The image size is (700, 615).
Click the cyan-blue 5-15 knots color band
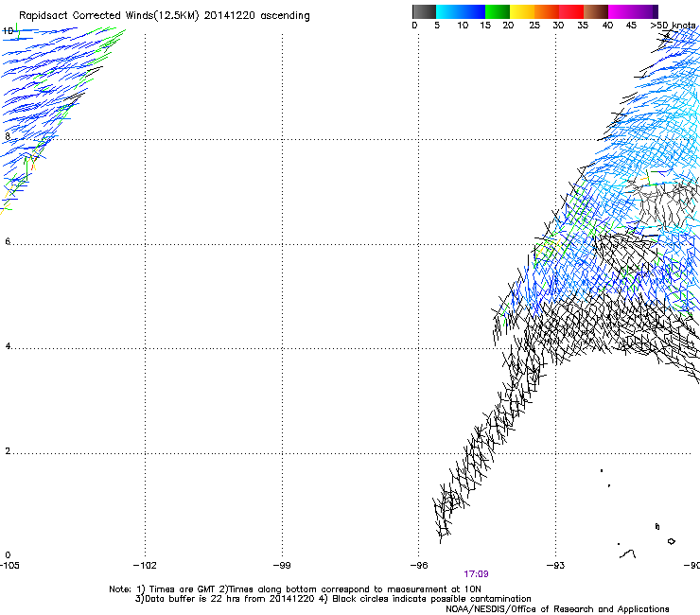coord(461,11)
